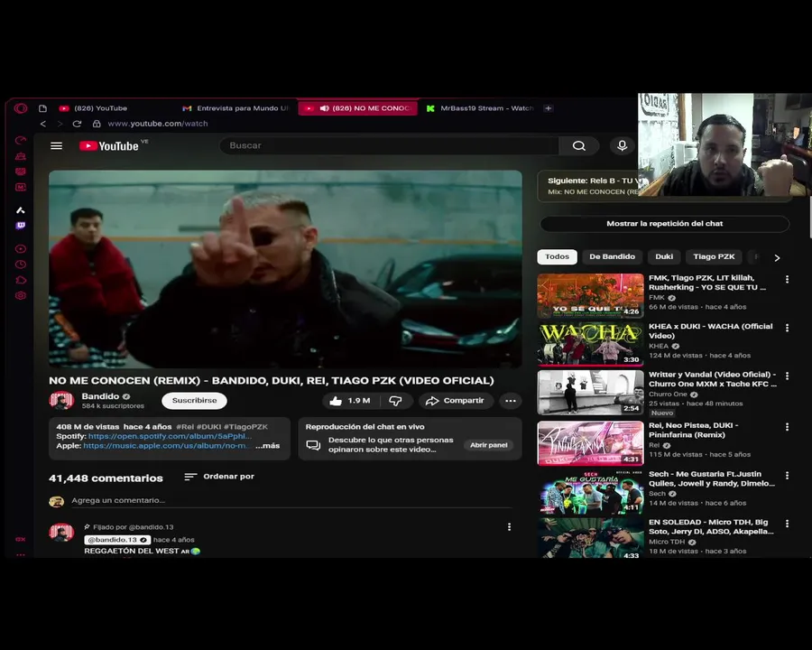812x650 pixels.
Task: Open options for the pinned comment
Action: click(509, 527)
